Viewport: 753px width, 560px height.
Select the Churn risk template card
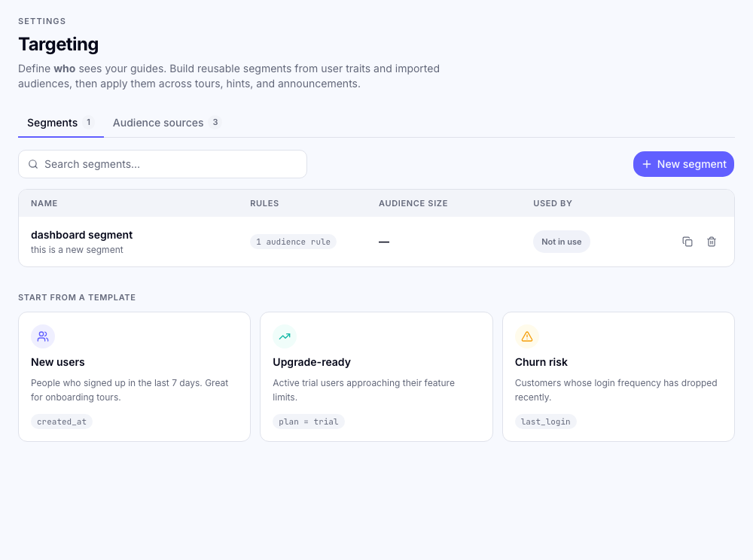[x=618, y=376]
